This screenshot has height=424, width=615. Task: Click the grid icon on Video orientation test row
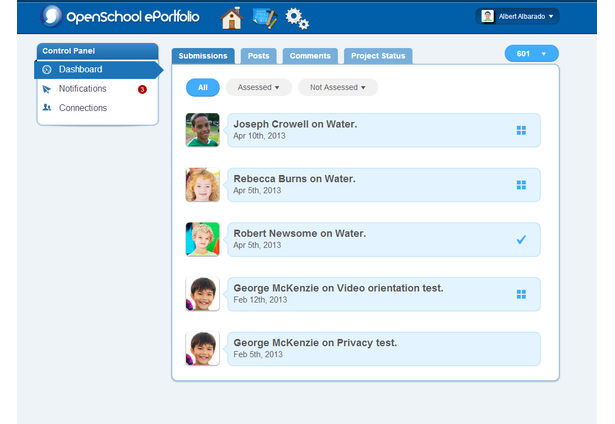(521, 295)
